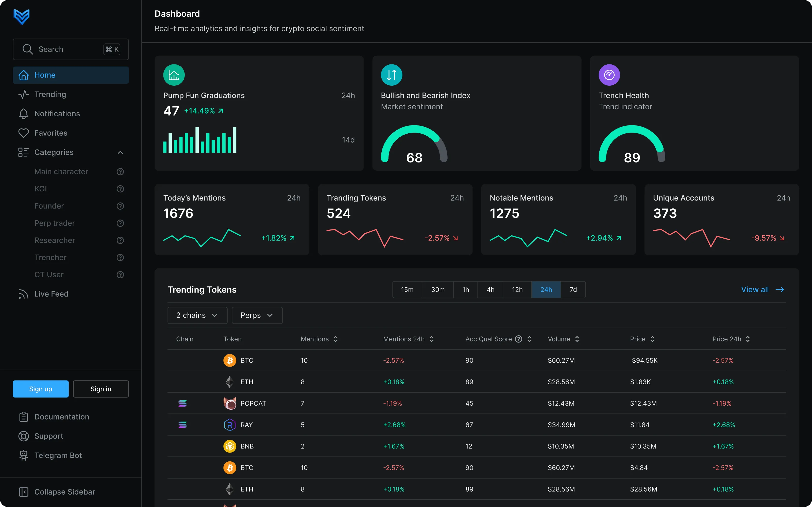Click the Acc Qual Score info icon
812x507 pixels.
point(518,339)
